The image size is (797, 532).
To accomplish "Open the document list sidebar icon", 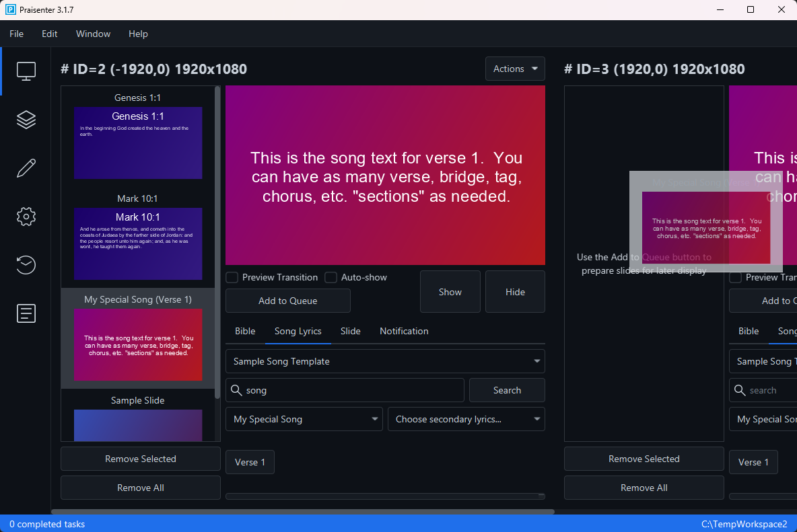I will pos(26,313).
